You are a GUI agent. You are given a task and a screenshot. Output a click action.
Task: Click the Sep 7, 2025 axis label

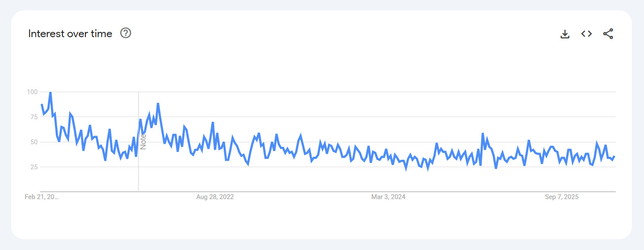(x=563, y=196)
